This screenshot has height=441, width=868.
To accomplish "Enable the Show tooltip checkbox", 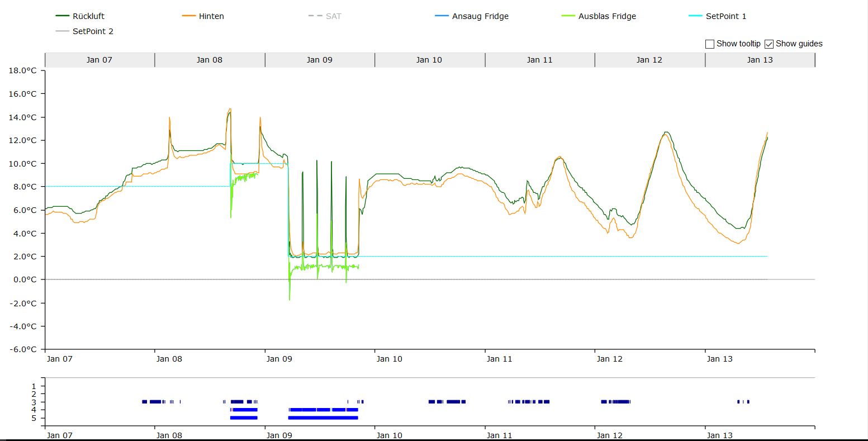I will click(710, 44).
